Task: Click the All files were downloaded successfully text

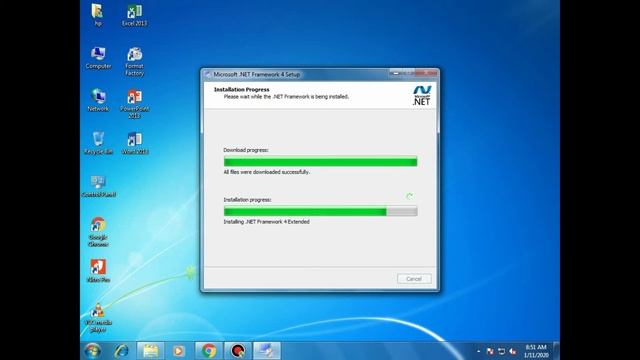Action: click(x=267, y=172)
